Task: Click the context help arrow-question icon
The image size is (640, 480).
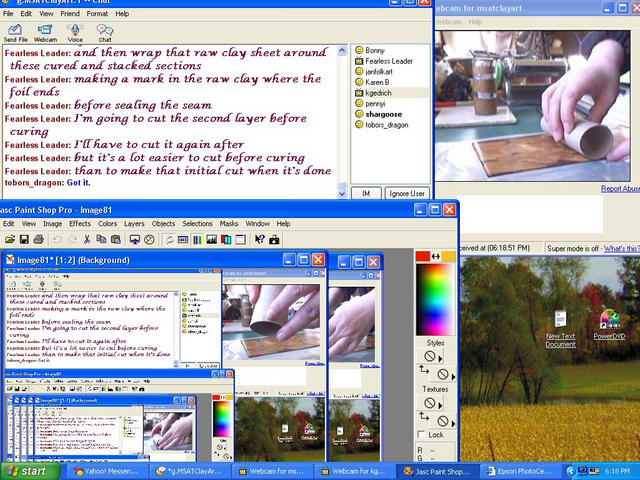Action: [x=260, y=240]
